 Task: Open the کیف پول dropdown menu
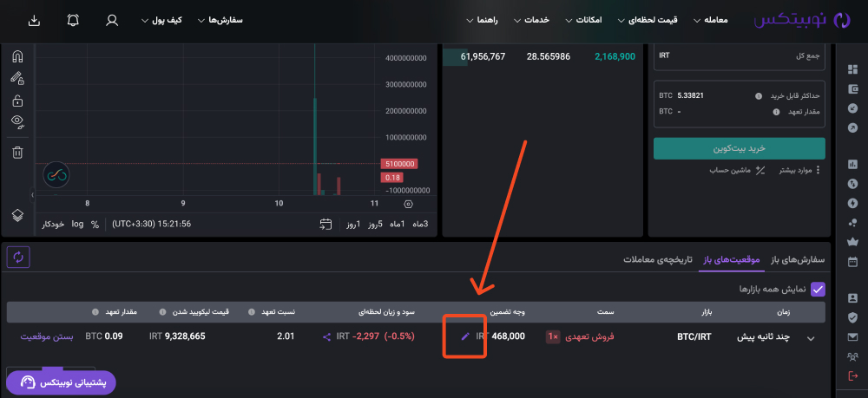point(161,21)
